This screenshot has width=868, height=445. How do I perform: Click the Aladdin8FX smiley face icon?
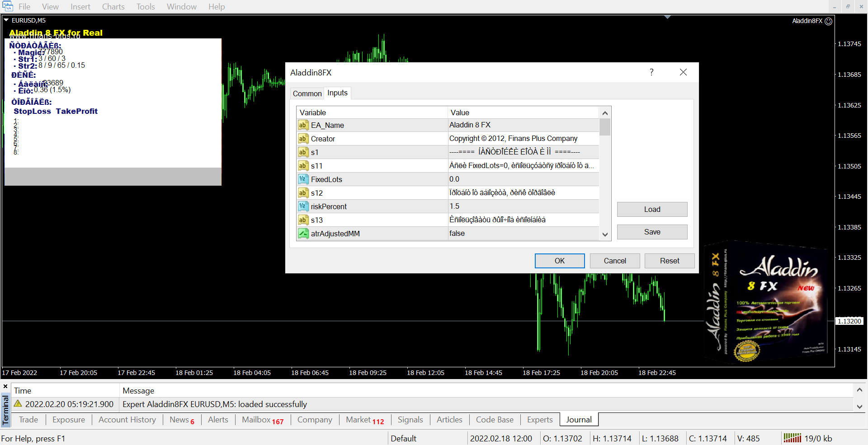(828, 21)
